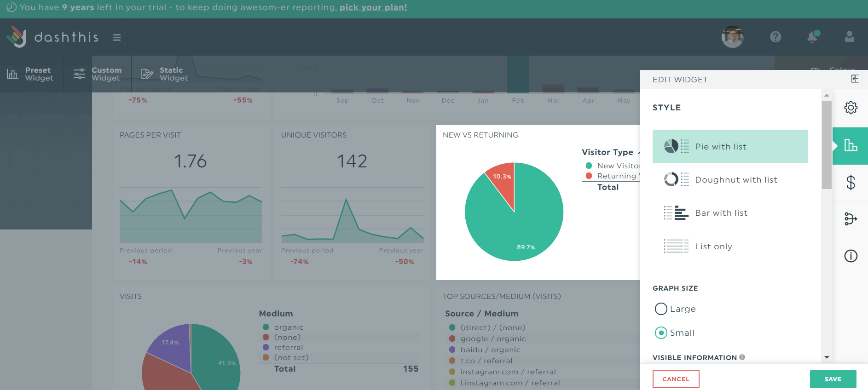Click the NEW VS RETURNING widget title
This screenshot has height=390, width=868.
pos(480,135)
